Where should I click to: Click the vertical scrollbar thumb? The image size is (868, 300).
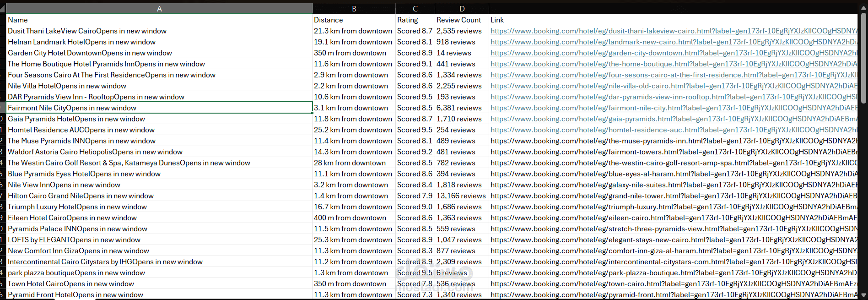tap(863, 58)
